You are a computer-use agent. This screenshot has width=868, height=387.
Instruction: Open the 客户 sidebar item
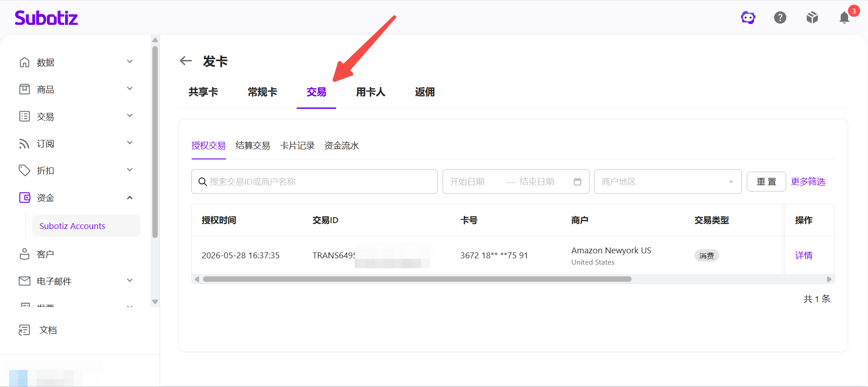(45, 254)
